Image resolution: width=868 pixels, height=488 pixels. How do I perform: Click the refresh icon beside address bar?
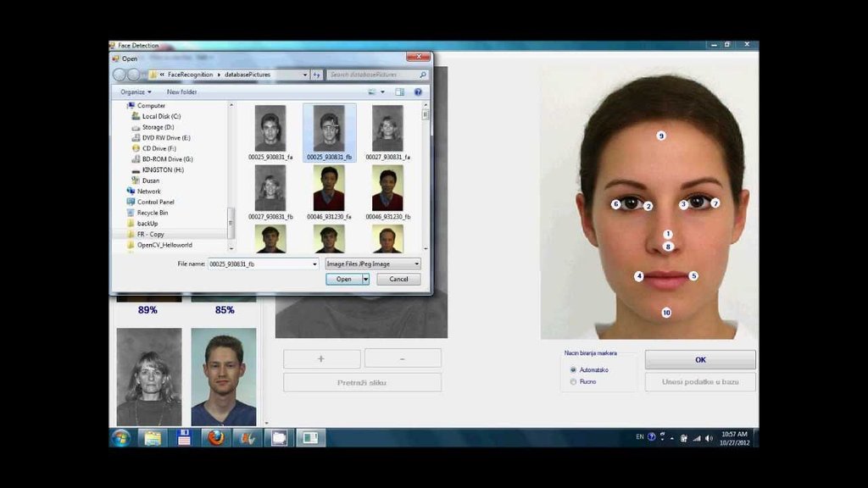pos(317,75)
